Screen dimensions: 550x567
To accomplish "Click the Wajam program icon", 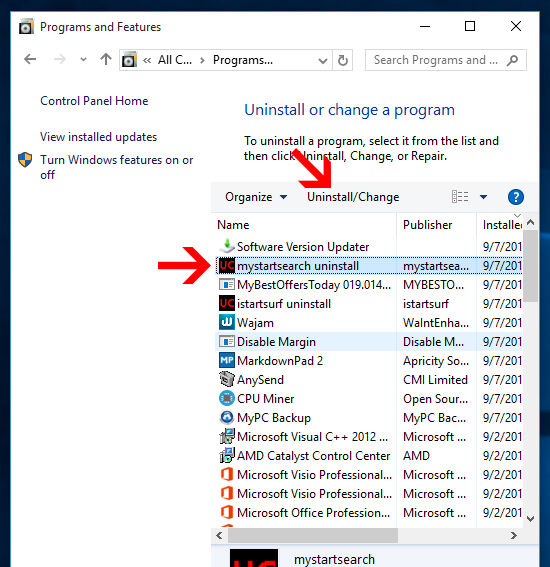I will (x=227, y=322).
